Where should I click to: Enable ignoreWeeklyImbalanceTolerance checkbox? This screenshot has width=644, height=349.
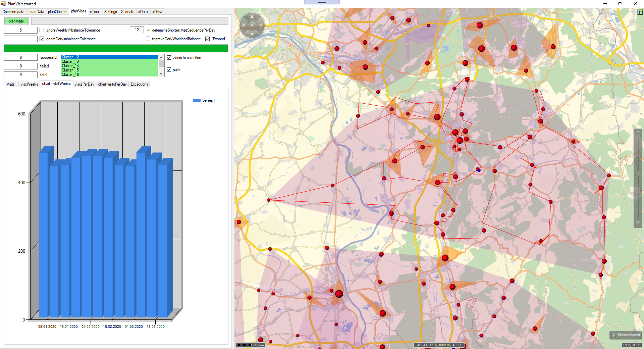pyautogui.click(x=42, y=30)
